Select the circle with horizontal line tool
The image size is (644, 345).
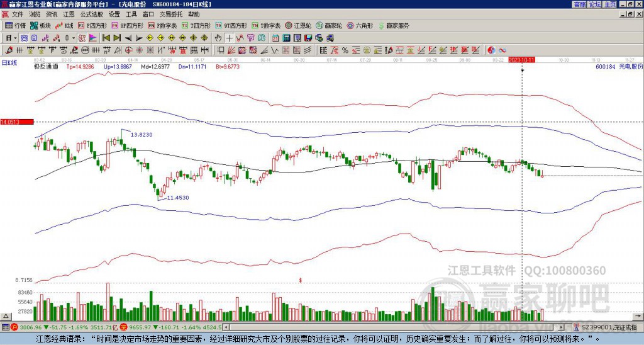(86, 50)
